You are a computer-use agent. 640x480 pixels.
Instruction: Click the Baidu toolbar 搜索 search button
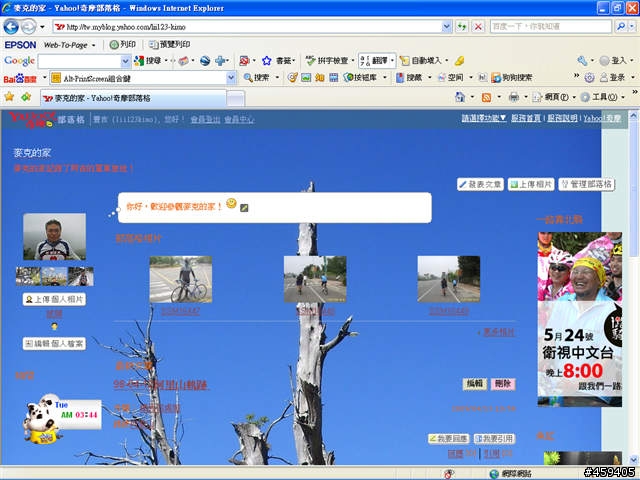click(257, 77)
